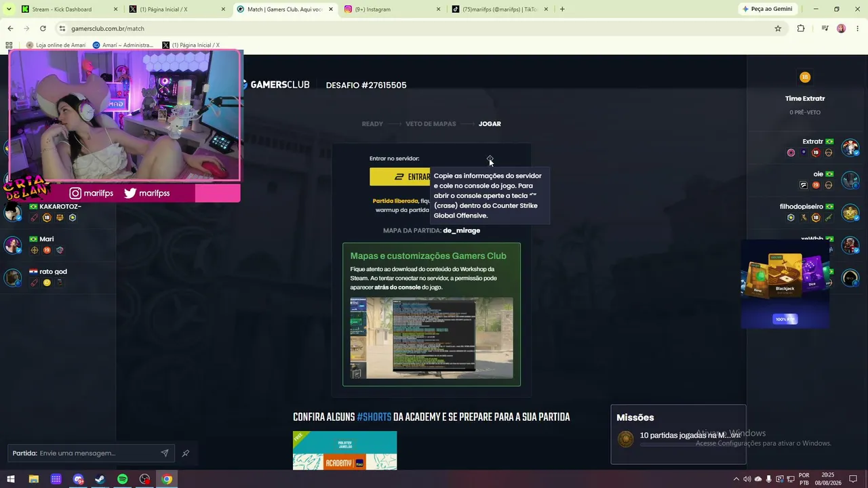Viewport: 868px width, 488px height.
Task: Open the apps grid in bookmarks bar
Action: coord(9,45)
